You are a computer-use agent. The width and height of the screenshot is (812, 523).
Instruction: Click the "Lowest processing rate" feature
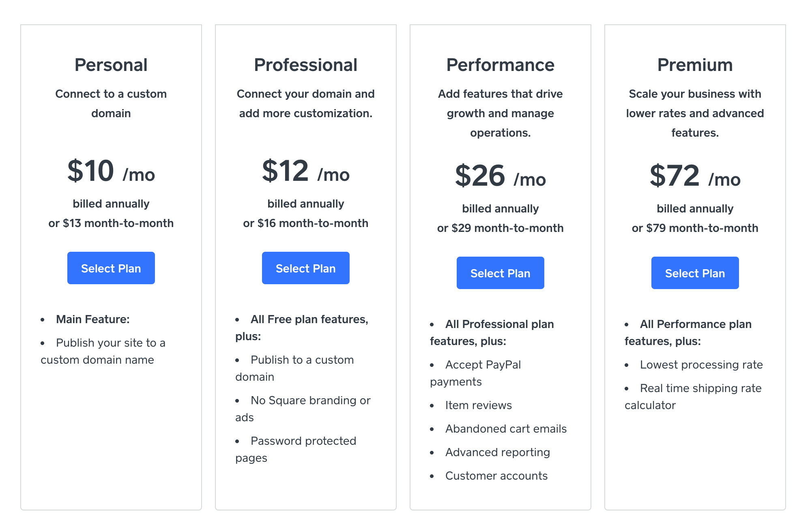(701, 364)
